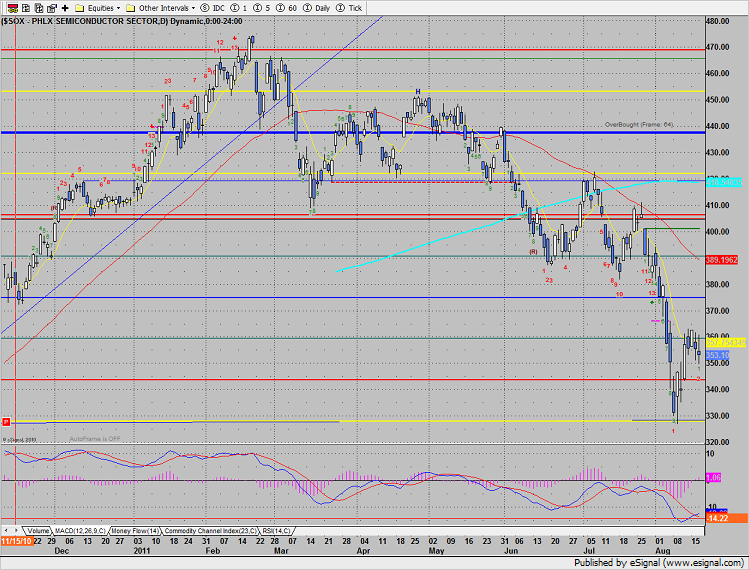
Task: Click the blue H marker above May candles
Action: coord(418,91)
